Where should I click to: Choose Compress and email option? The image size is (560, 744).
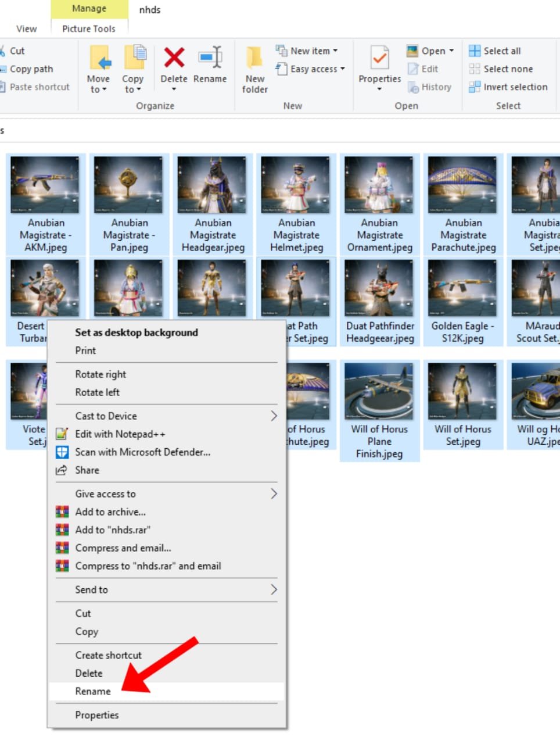166,548
